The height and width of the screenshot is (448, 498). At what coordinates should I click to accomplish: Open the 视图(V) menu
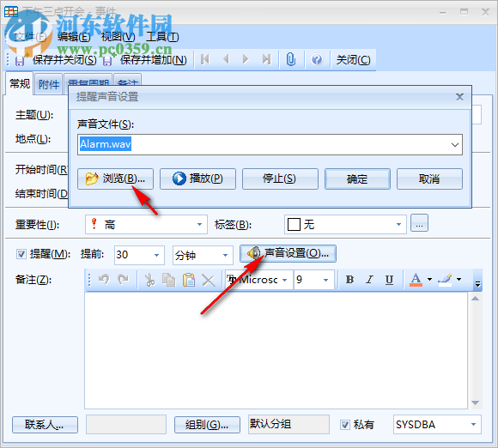118,37
